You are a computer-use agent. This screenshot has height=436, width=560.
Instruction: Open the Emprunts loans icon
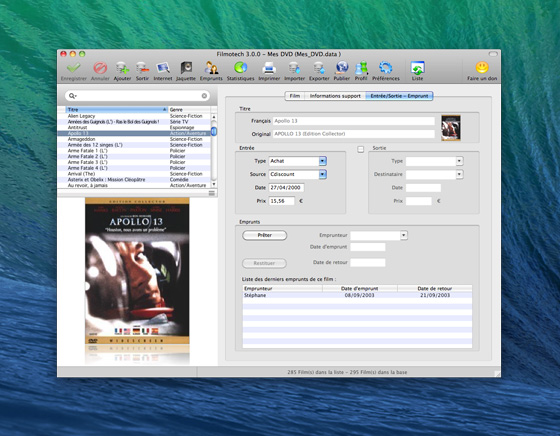211,67
